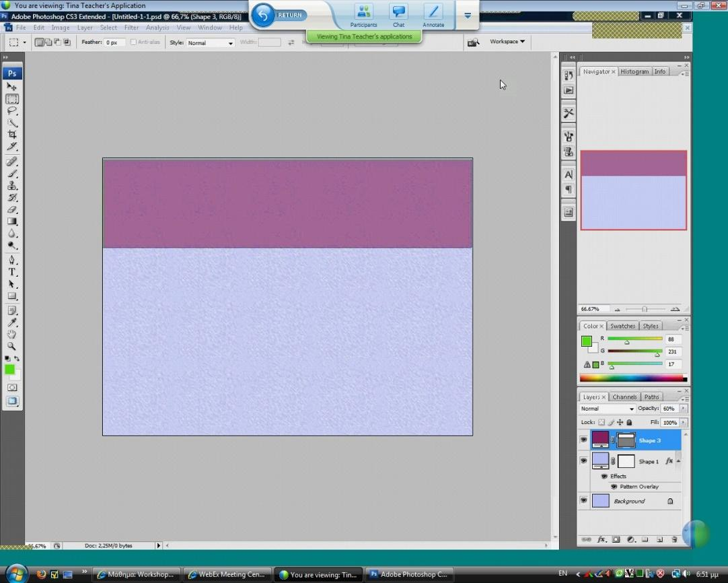Image resolution: width=728 pixels, height=583 pixels.
Task: Hide the Shape 3 layer
Action: (583, 440)
